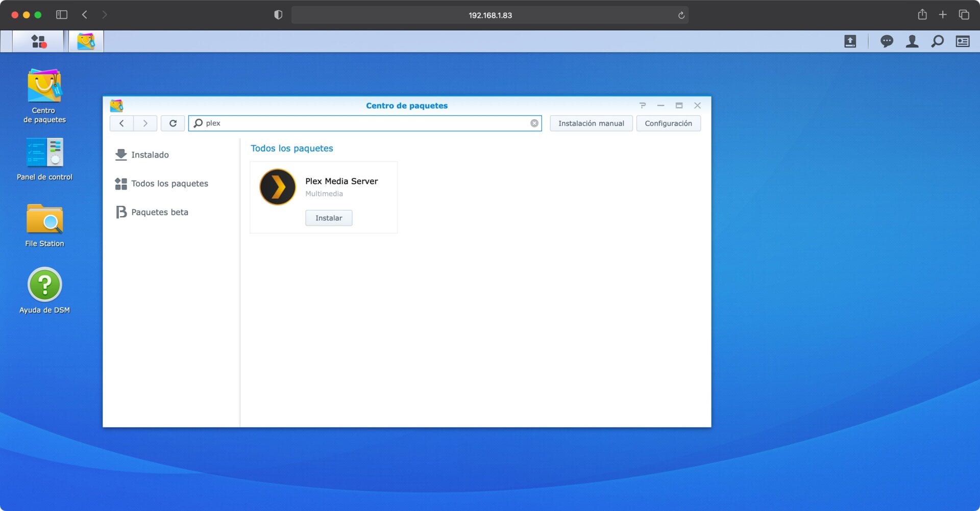Go back in Centro de paquetes
Screen dimensions: 980x511
coord(121,123)
